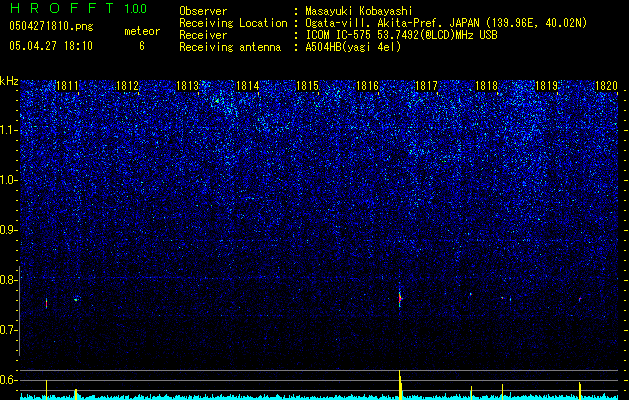Screen dimensions: 629x400
Task: Click the 0.8 kHz axis label
Action: (7, 280)
